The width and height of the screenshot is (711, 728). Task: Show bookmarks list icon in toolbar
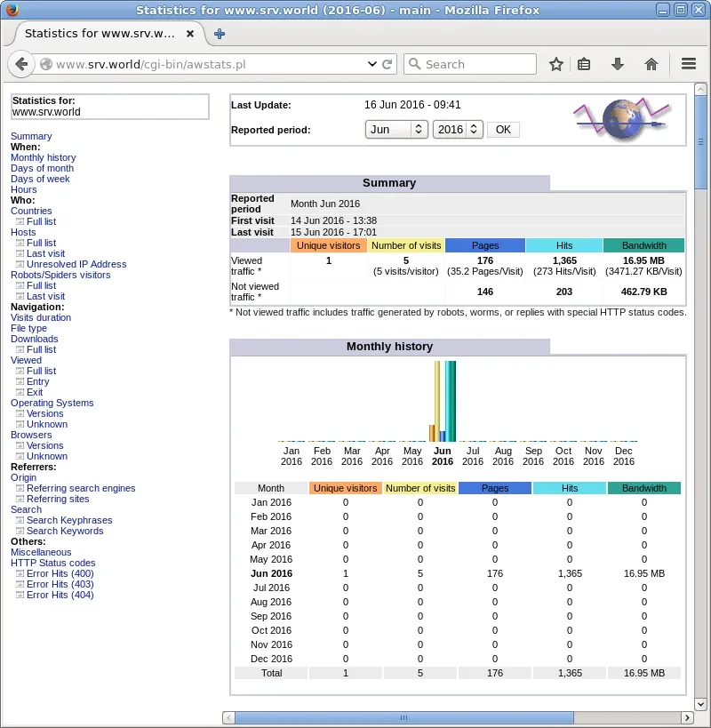click(584, 64)
